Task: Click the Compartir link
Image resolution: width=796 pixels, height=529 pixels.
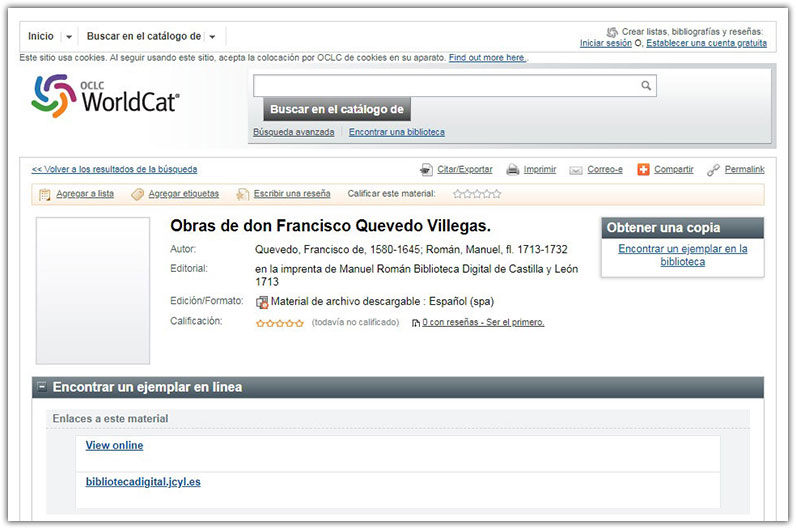Action: 673,169
